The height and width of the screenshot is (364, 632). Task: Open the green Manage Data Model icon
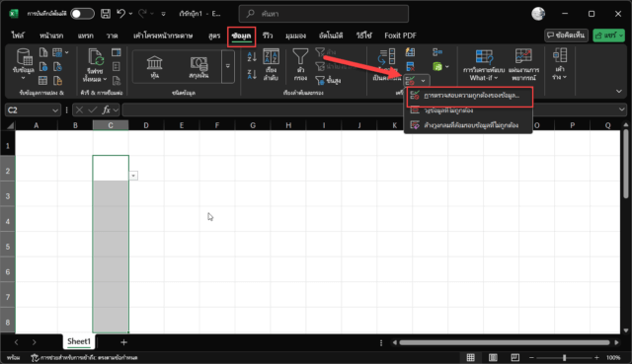(x=437, y=66)
